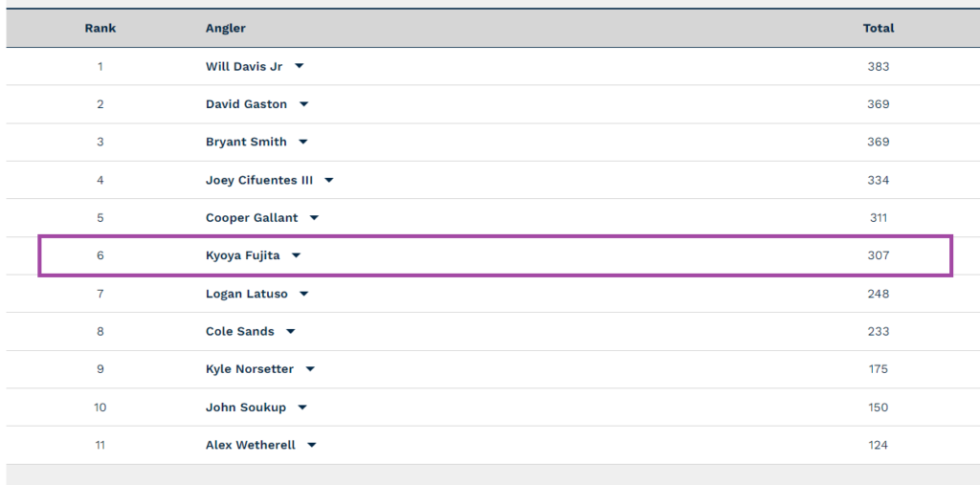Select angler name Kyoya Fujita
Viewport: 980px width, 485px height.
242,255
